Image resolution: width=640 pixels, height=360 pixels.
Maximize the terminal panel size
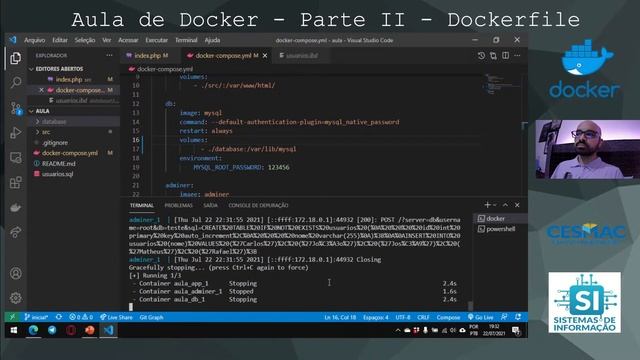point(505,205)
